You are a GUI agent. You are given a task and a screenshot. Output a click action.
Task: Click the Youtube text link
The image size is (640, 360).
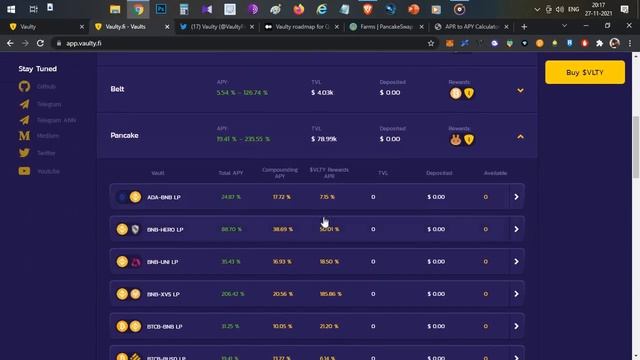(x=48, y=171)
